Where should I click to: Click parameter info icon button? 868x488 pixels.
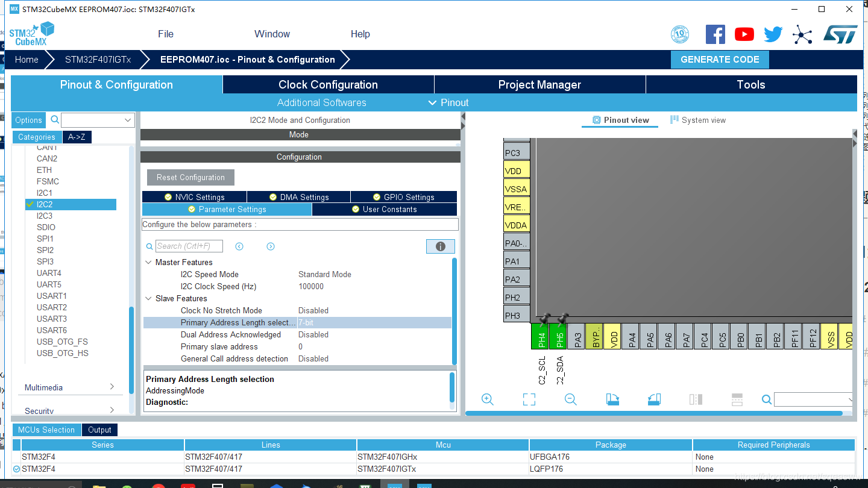[441, 246]
